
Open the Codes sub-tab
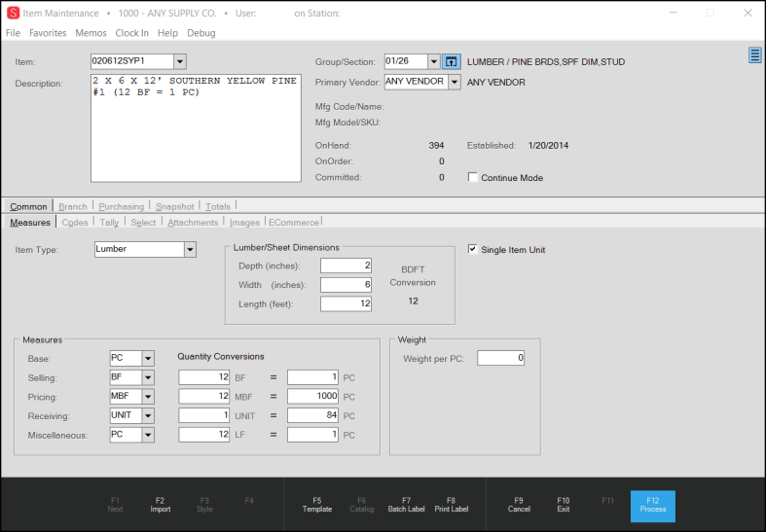[75, 222]
